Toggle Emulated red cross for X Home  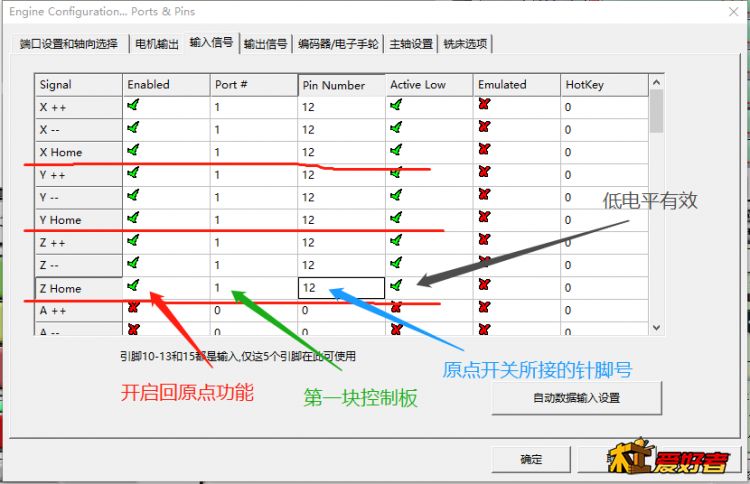coord(484,149)
